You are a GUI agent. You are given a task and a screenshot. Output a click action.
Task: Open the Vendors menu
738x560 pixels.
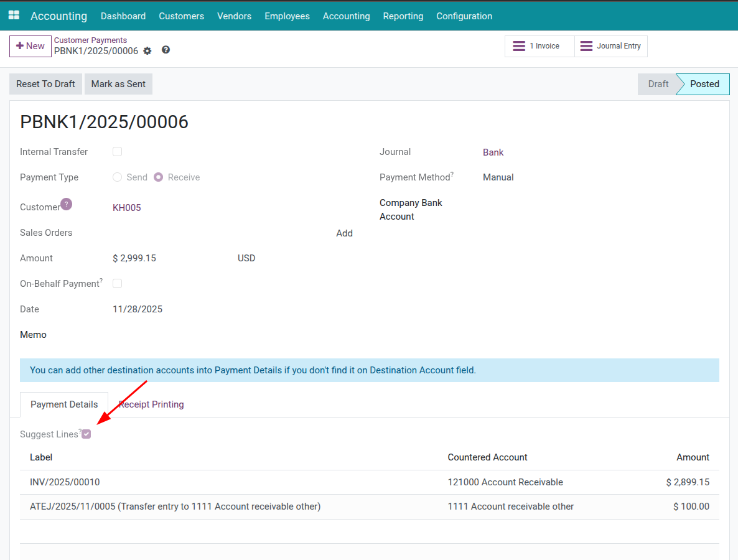(234, 16)
